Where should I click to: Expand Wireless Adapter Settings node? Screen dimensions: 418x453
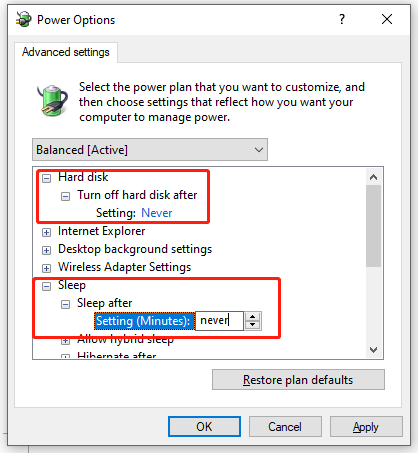47,268
